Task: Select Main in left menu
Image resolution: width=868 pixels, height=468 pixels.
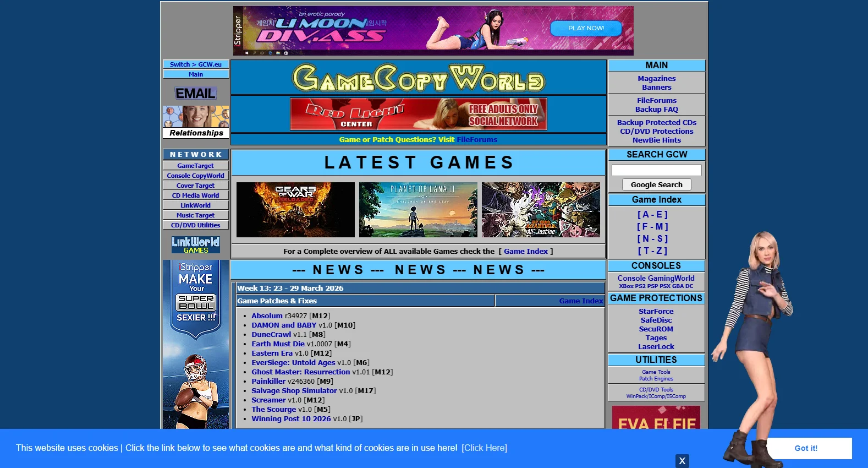Action: click(x=196, y=74)
